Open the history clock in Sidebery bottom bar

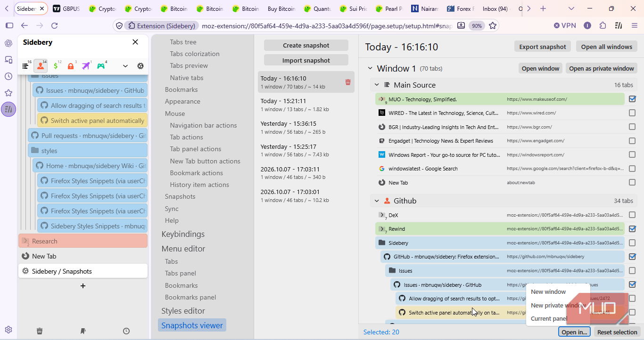coord(126,331)
